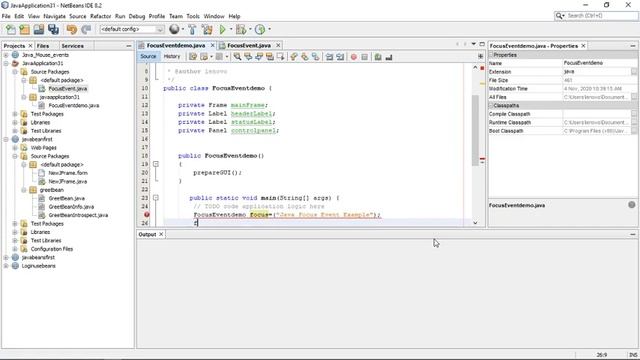Go to Previous Bookmark icon

(x=294, y=57)
